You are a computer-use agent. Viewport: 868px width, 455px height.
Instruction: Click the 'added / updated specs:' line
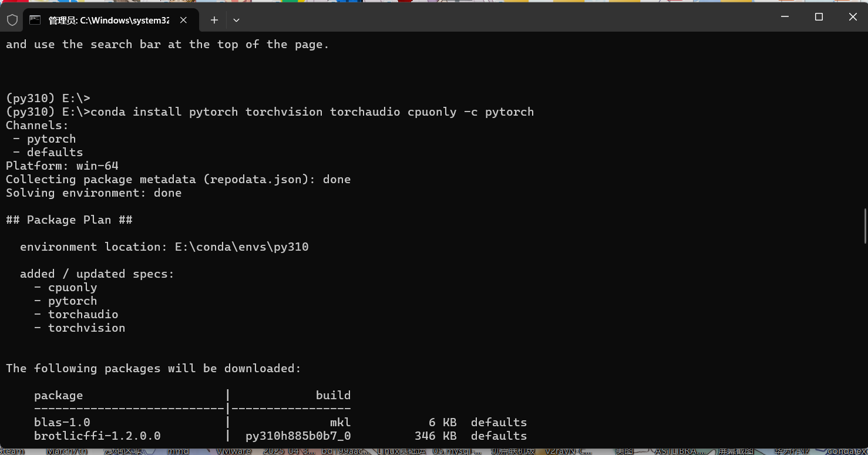tap(97, 274)
